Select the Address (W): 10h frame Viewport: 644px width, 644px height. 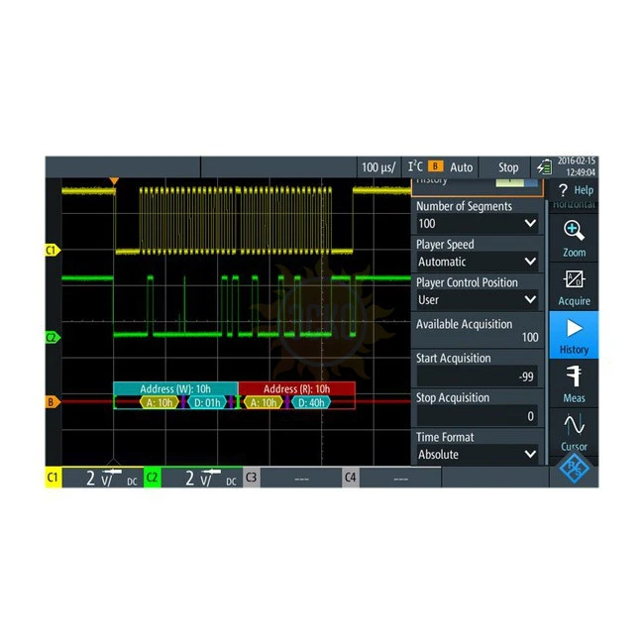175,388
